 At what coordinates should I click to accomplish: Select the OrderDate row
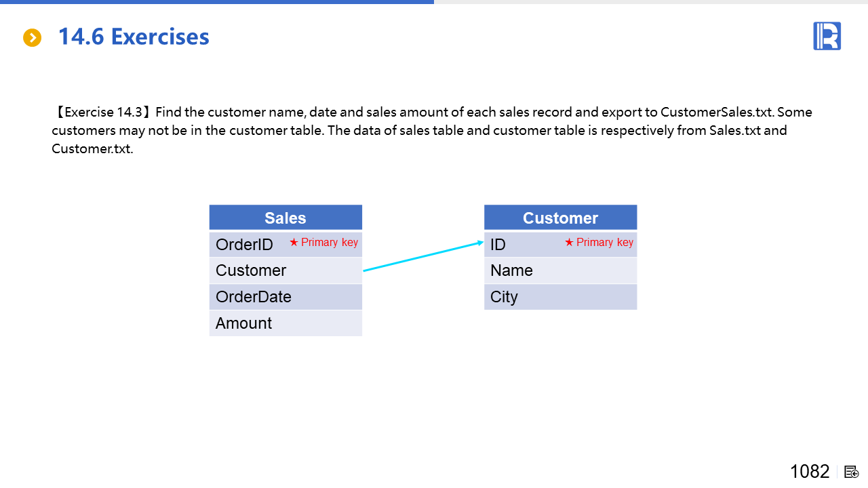[285, 297]
